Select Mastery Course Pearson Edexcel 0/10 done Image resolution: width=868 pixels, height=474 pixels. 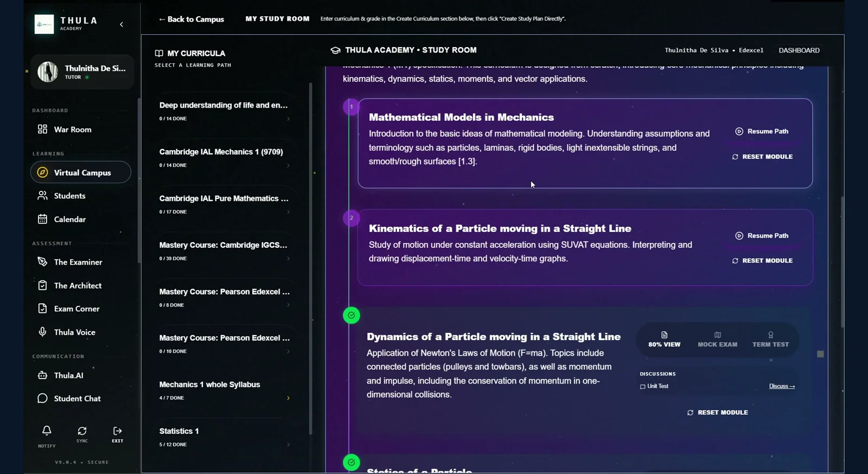coord(225,343)
